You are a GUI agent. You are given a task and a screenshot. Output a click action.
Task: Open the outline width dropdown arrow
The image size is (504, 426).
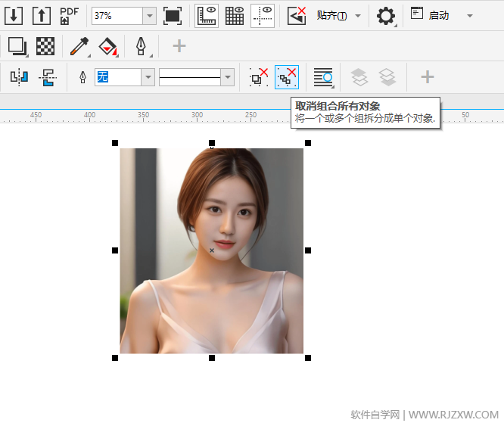pyautogui.click(x=148, y=77)
